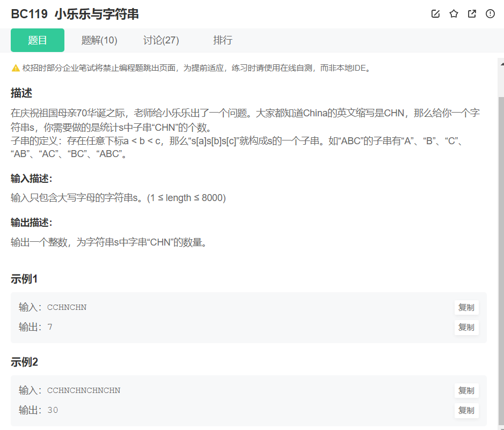Image resolution: width=504 pixels, height=430 pixels.
Task: Open problem in new window via share icon
Action: [472, 14]
